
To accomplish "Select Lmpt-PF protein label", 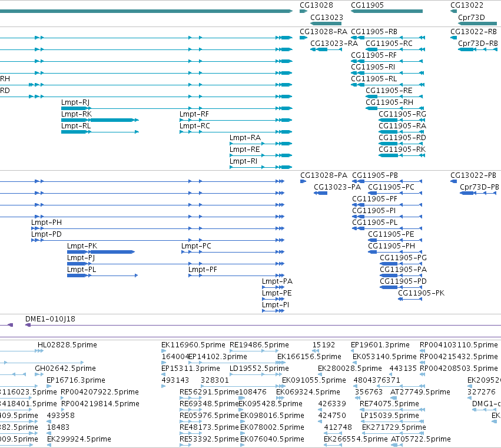I will point(203,270).
